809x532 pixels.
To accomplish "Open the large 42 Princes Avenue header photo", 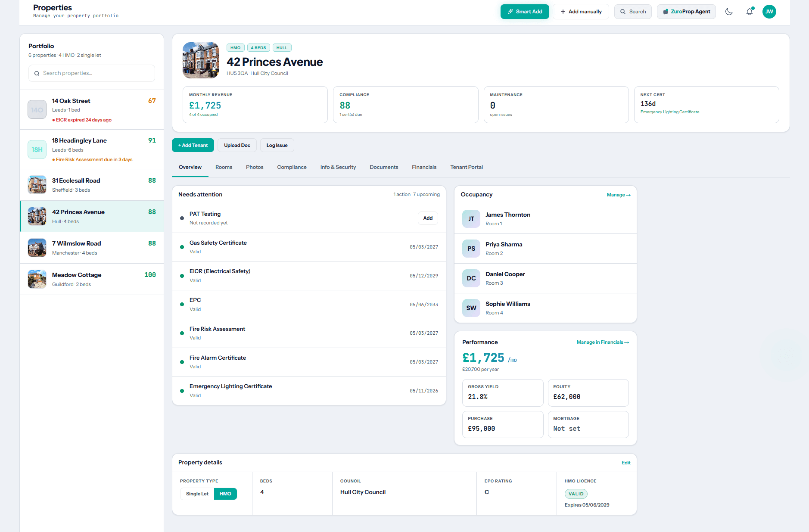I will coord(201,60).
